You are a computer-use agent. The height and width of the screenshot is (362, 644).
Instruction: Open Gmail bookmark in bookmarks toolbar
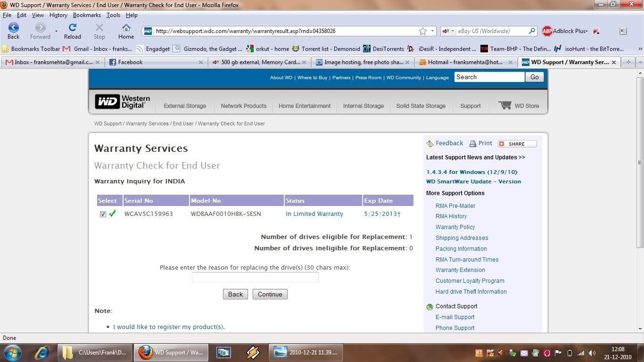click(x=97, y=49)
